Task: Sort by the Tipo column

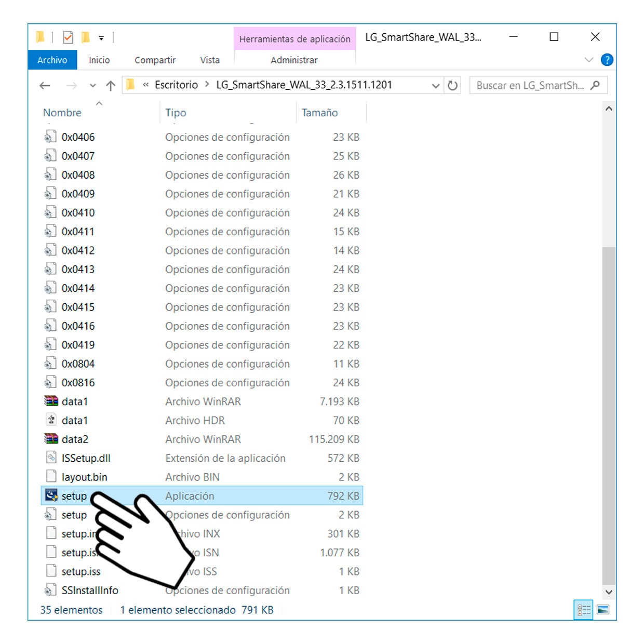Action: click(x=176, y=113)
